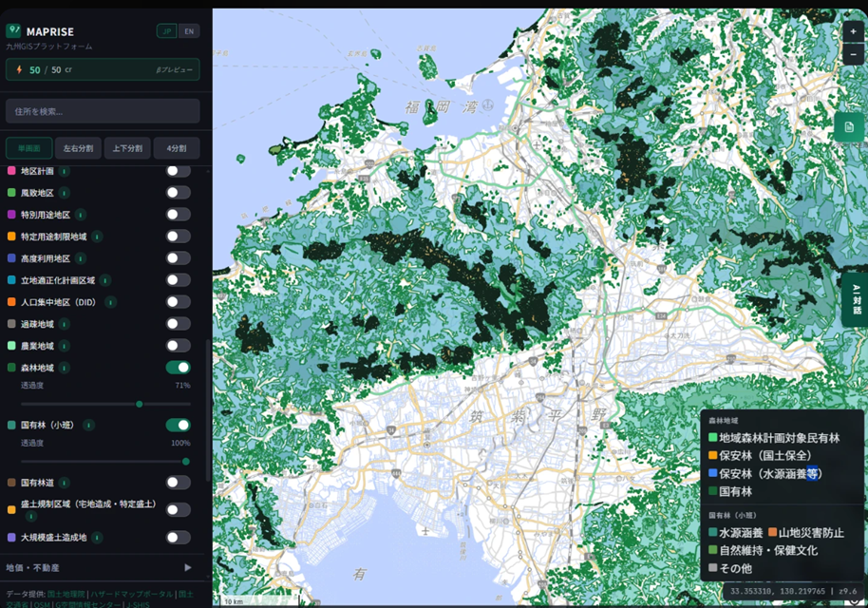
Task: Switch language to JP
Action: tap(166, 31)
